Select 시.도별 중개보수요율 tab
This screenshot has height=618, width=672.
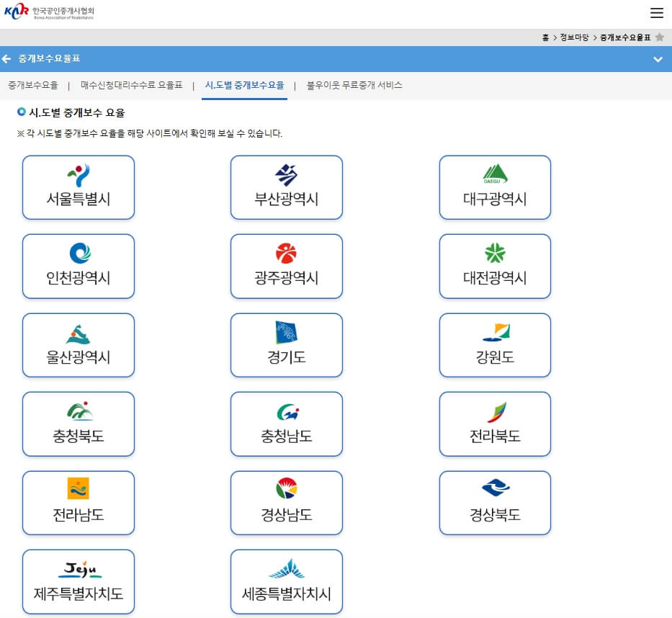point(244,85)
